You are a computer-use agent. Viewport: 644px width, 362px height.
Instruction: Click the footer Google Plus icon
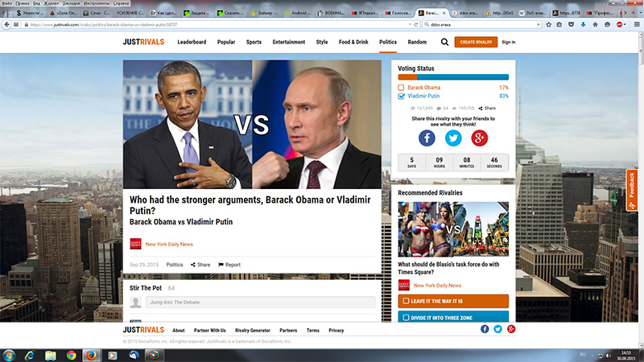click(x=511, y=329)
